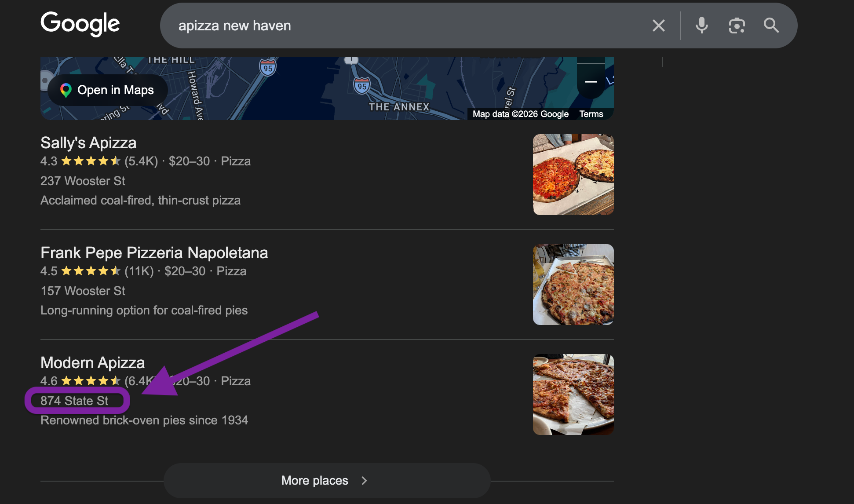Image resolution: width=854 pixels, height=504 pixels.
Task: Click the map pin icon in Open in Maps
Action: point(66,90)
